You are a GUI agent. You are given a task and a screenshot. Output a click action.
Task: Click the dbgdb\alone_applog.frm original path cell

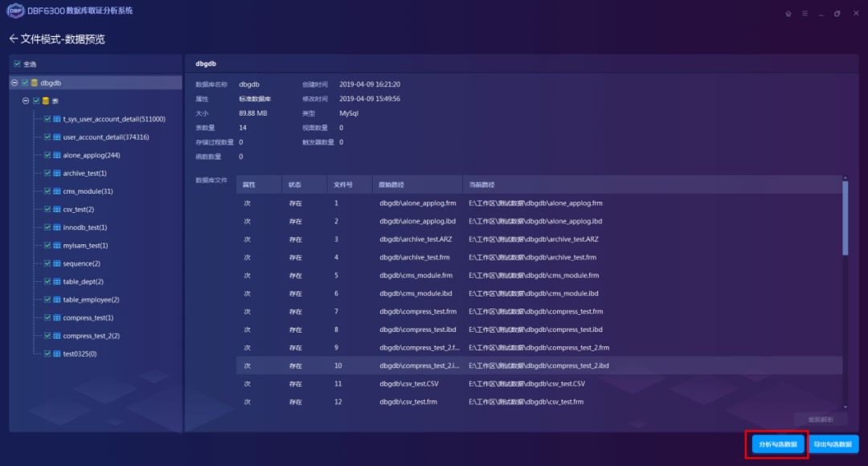pyautogui.click(x=417, y=203)
